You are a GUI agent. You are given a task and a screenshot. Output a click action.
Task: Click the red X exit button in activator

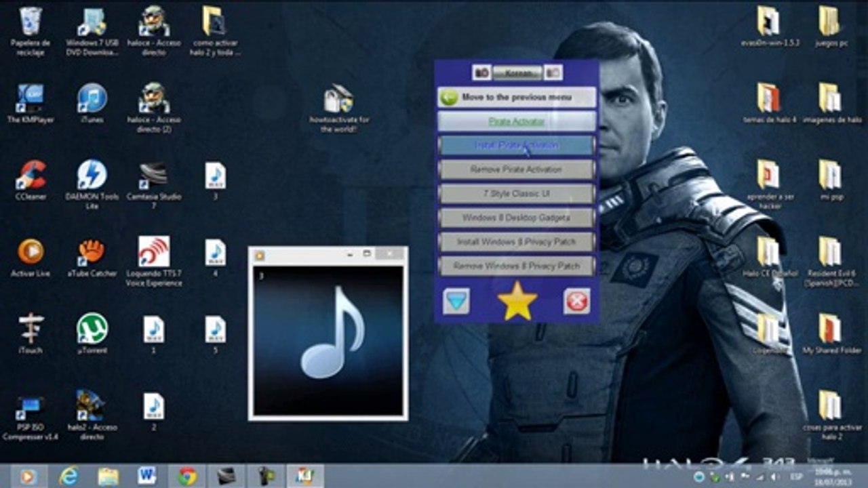pos(576,302)
